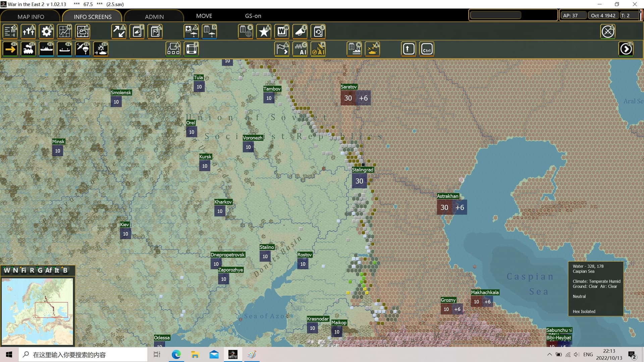
Task: Open the air directive list and plane icon
Action: (x=210, y=32)
